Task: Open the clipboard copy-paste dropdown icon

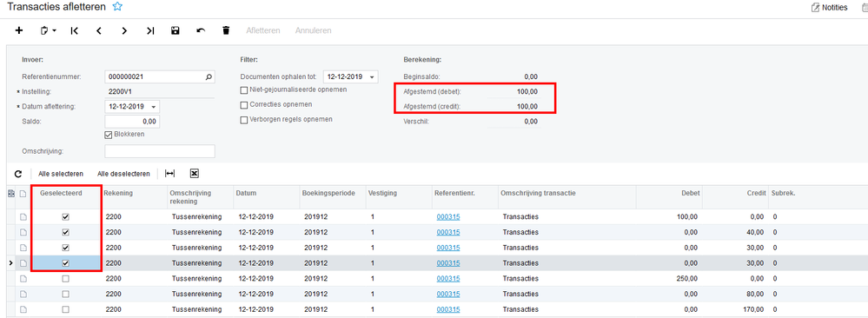Action: click(x=48, y=30)
